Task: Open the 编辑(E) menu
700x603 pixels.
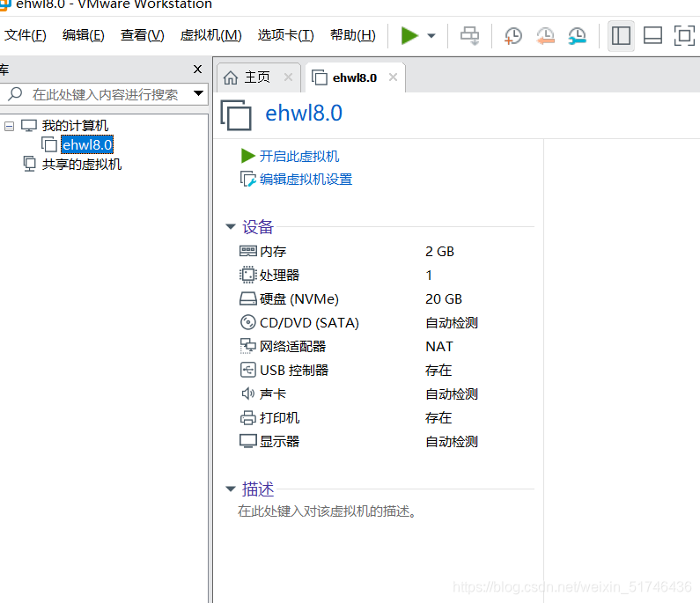Action: click(84, 35)
